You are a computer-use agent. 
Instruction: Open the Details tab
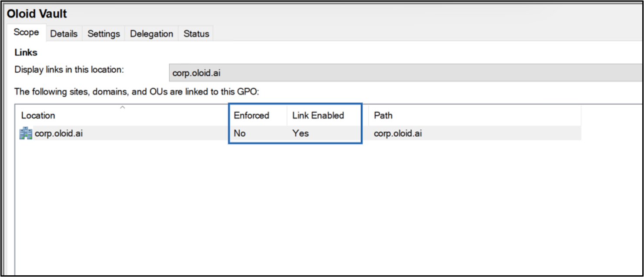(64, 34)
